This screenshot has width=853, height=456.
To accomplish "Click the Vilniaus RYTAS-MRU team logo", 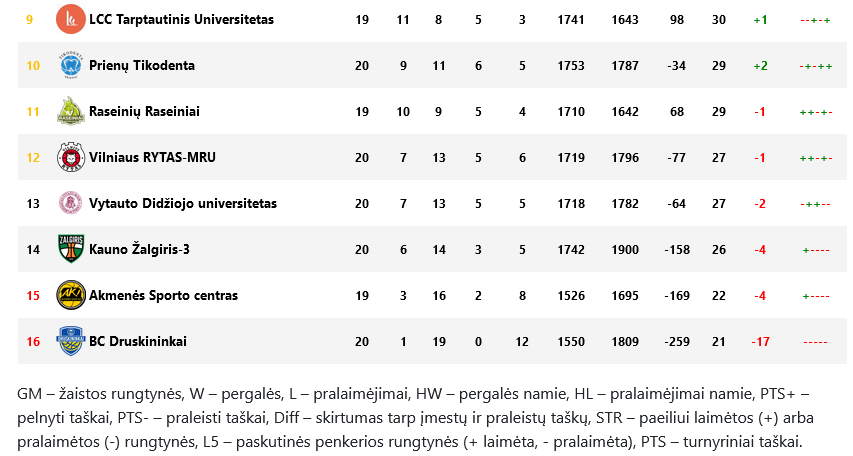I will click(71, 157).
